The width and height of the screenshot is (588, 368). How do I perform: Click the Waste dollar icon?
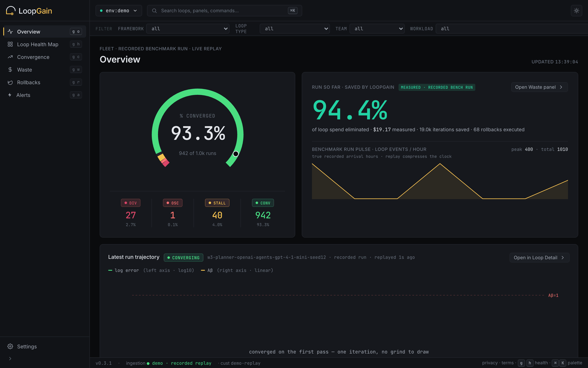tap(10, 69)
